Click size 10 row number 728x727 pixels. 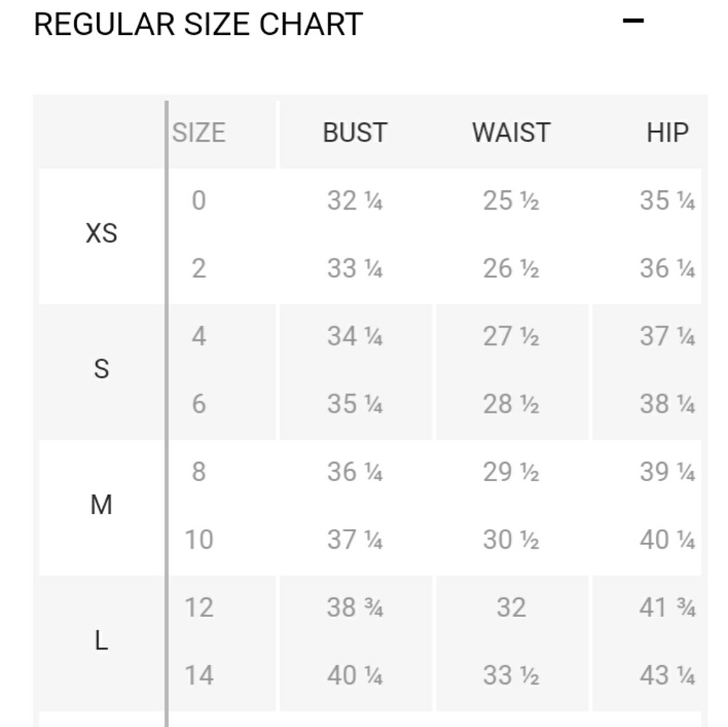(199, 539)
